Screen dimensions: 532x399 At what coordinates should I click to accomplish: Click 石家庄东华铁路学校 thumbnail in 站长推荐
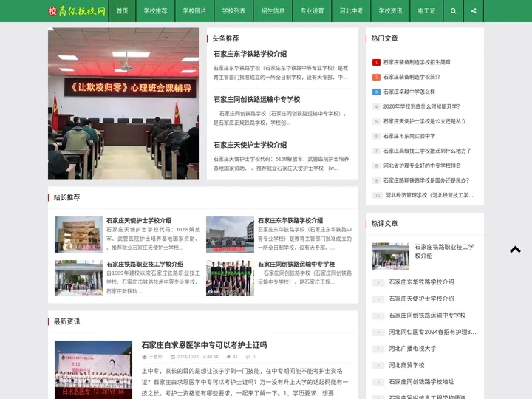click(x=230, y=234)
